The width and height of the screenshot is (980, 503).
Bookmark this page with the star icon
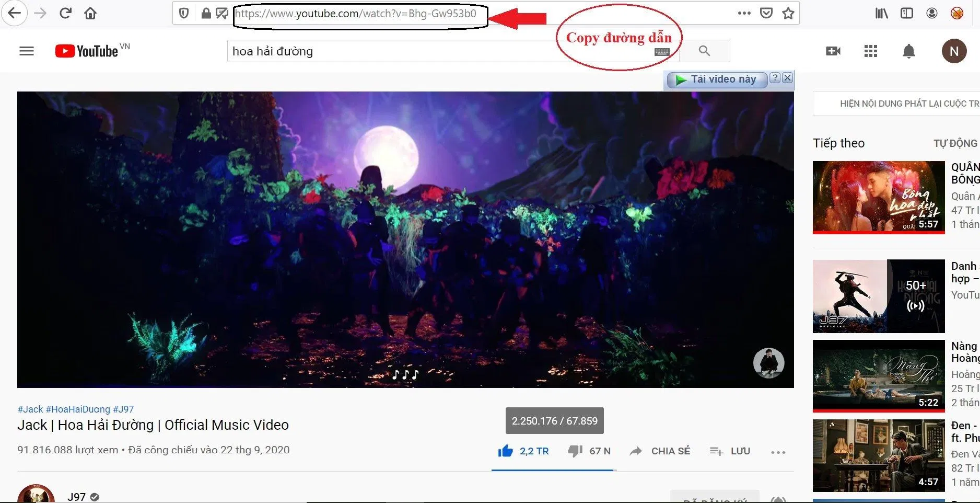coord(788,14)
